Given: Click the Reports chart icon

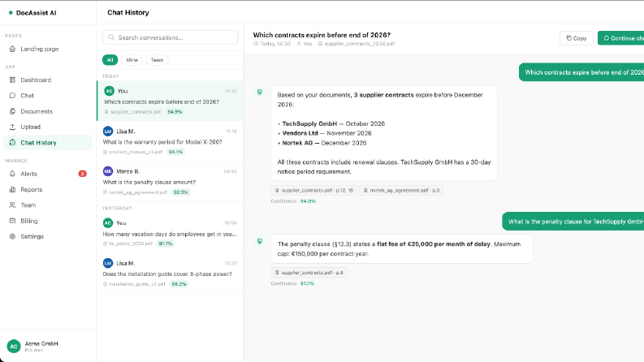Looking at the screenshot, I should 12,189.
